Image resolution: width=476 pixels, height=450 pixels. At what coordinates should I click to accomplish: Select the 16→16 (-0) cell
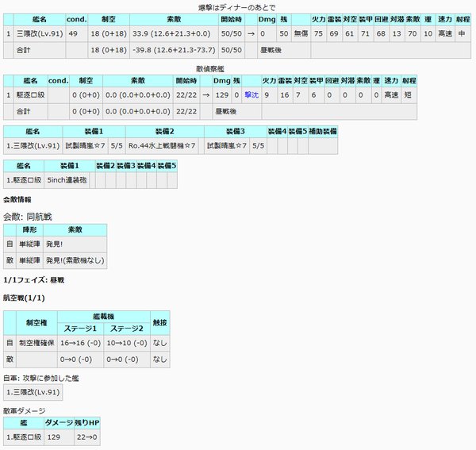click(80, 343)
